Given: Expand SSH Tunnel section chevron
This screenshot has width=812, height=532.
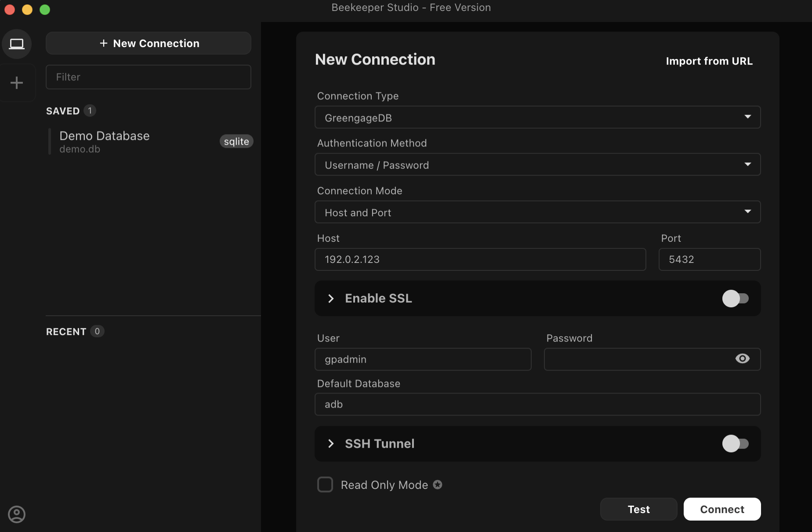Looking at the screenshot, I should [x=331, y=444].
